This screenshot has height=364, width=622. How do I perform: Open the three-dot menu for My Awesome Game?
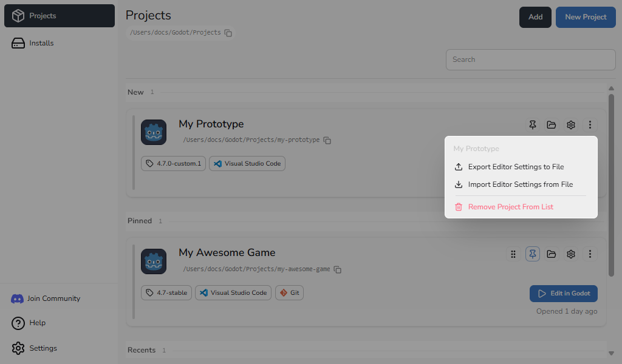click(x=590, y=254)
